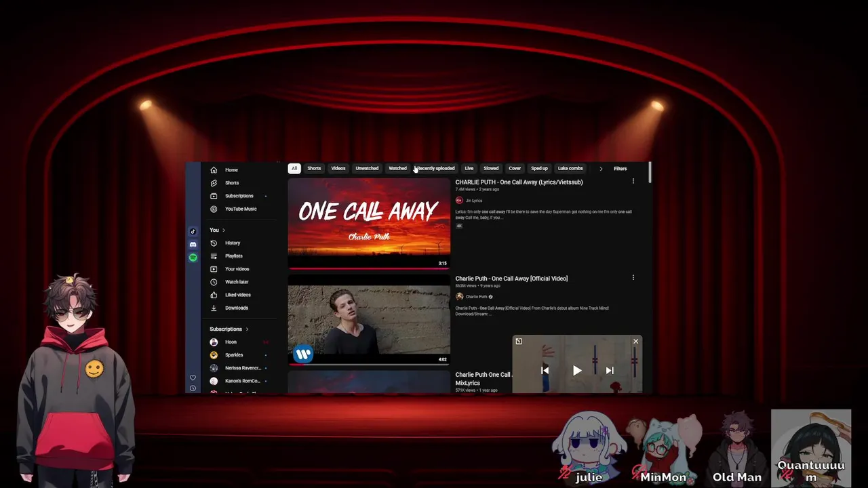This screenshot has width=868, height=488.
Task: Close the miniplayer
Action: [x=635, y=342]
